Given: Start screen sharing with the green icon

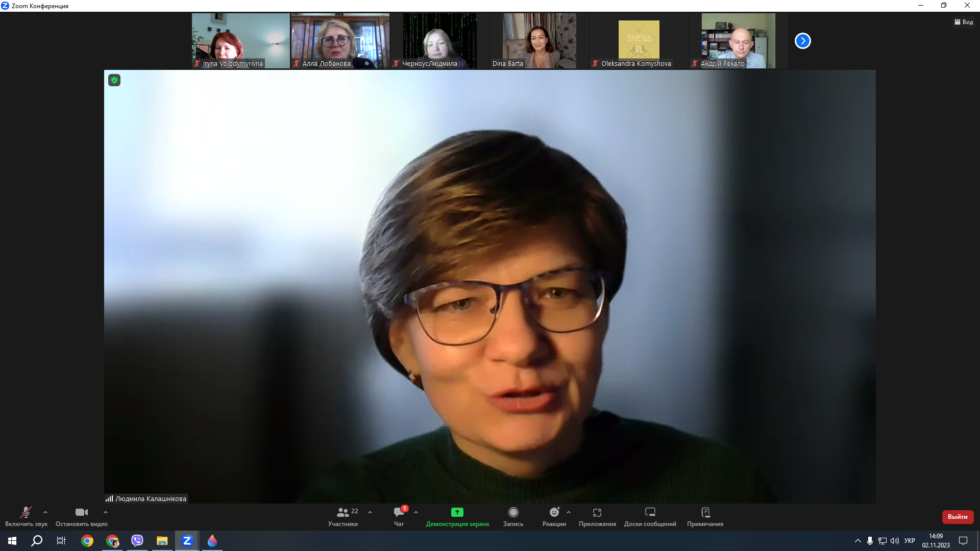Looking at the screenshot, I should coord(457,512).
